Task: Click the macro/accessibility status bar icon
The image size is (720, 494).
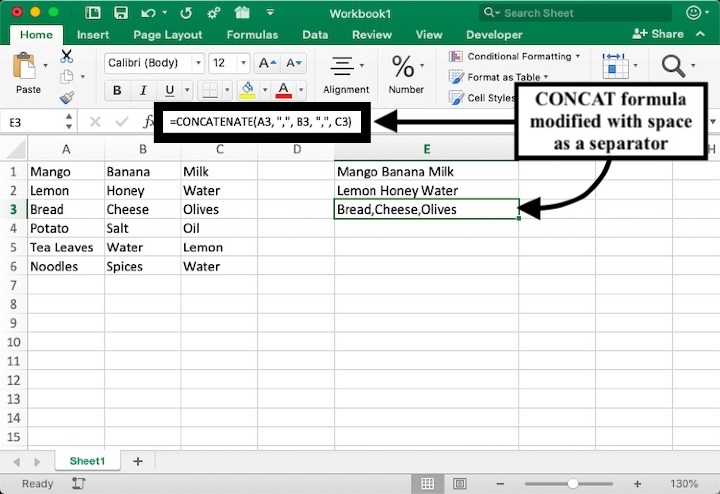Action: 79,483
